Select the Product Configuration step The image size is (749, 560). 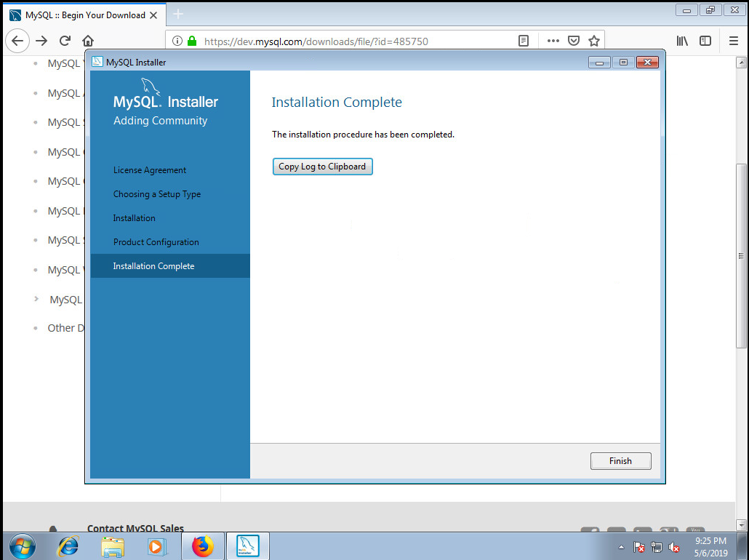[156, 241]
